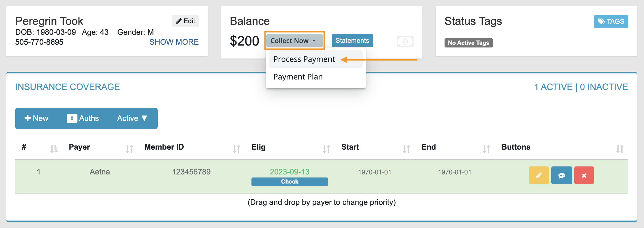Open the Collect Now dropdown
Screen dimensions: 644x228
click(294, 40)
